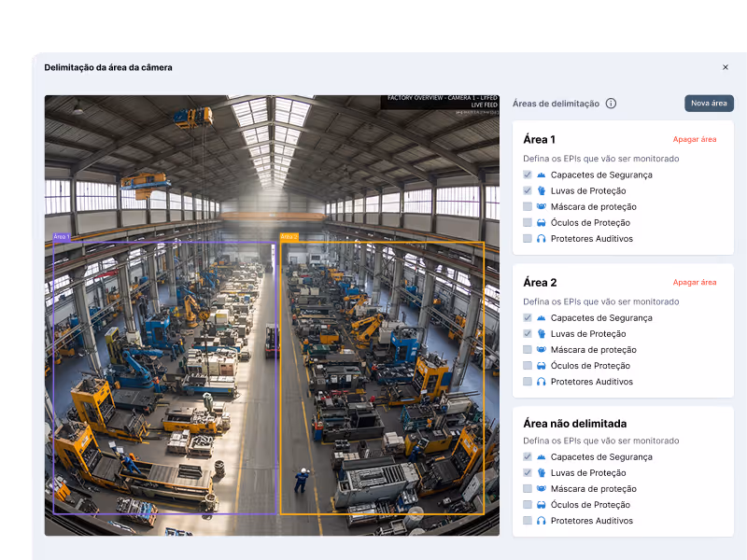Click the helmet icon in Área 1
This screenshot has width=747, height=560.
[x=542, y=175]
